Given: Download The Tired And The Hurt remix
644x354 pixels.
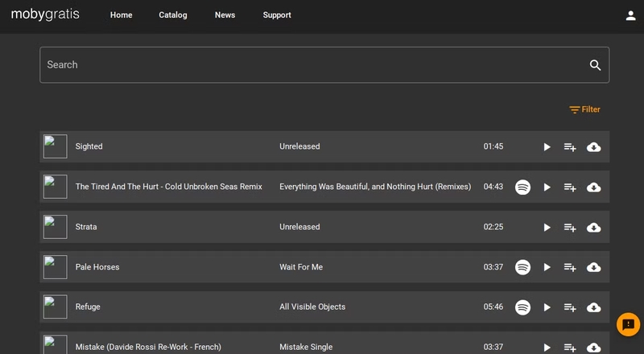Looking at the screenshot, I should coord(594,187).
